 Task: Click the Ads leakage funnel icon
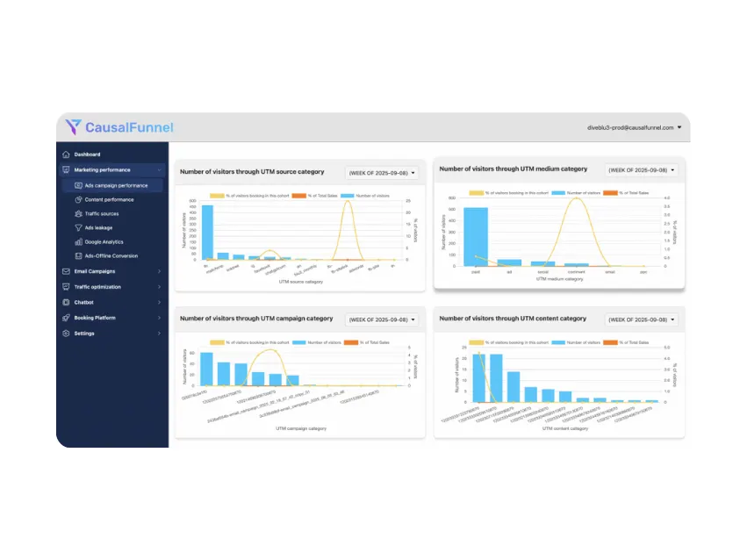[78, 227]
